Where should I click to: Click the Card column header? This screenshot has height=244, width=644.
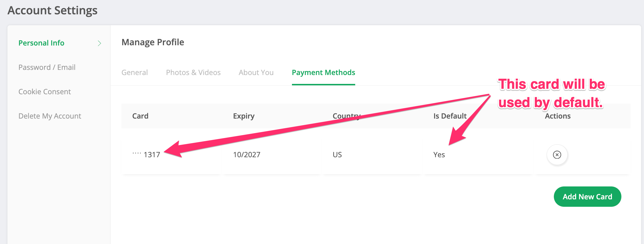pyautogui.click(x=140, y=116)
